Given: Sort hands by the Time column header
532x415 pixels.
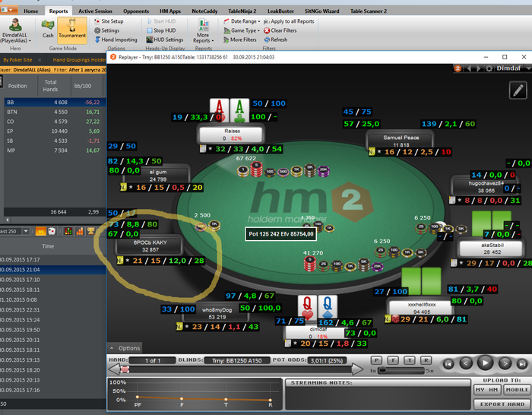Looking at the screenshot, I should coord(48,246).
